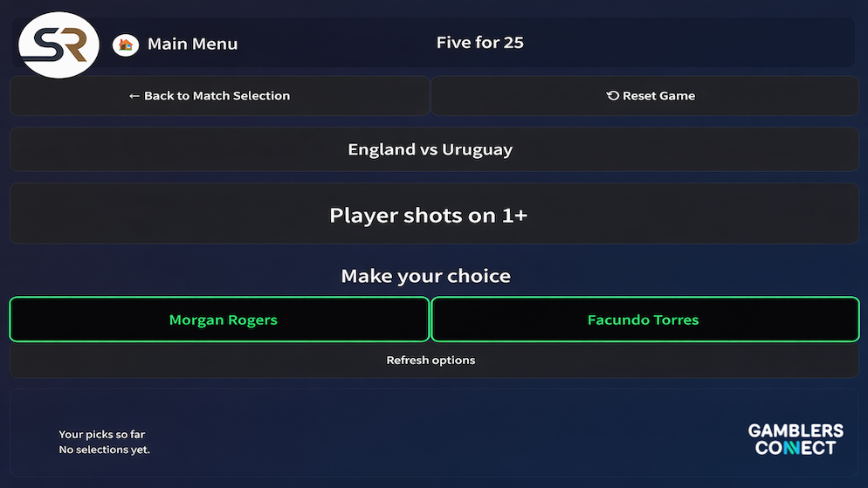The height and width of the screenshot is (488, 868).
Task: Go back via the Match Selection button text
Action: click(217, 96)
